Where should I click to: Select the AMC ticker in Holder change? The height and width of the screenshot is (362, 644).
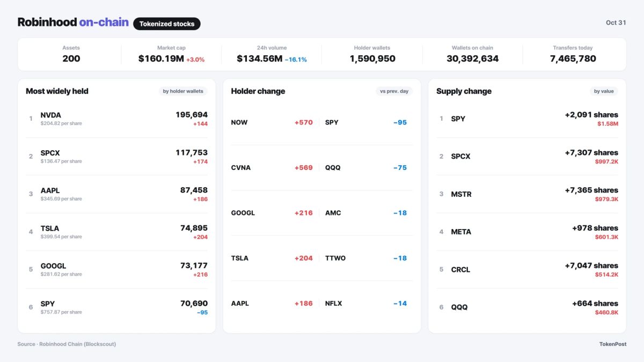click(333, 213)
